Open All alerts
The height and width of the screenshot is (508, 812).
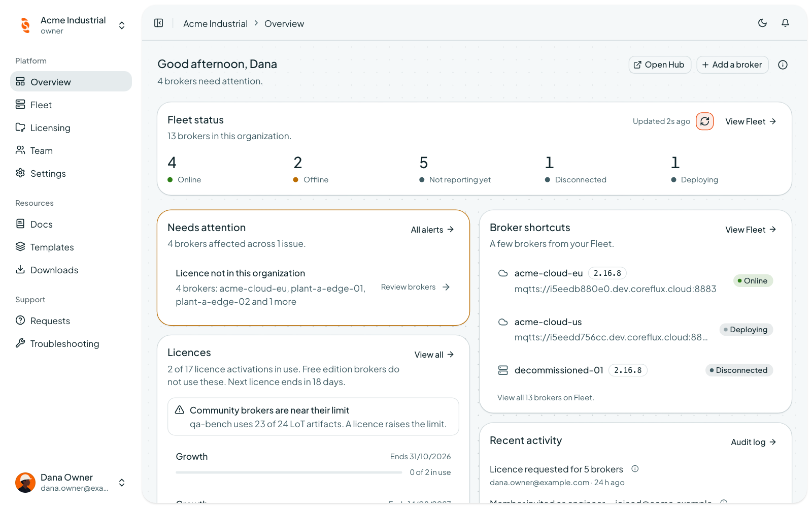(432, 230)
